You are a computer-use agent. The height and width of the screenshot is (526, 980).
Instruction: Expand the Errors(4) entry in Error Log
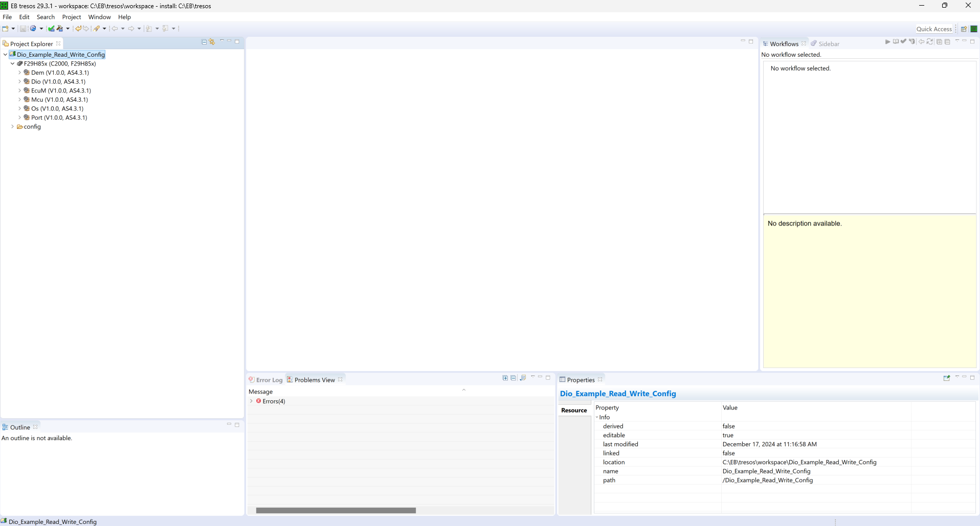[251, 401]
